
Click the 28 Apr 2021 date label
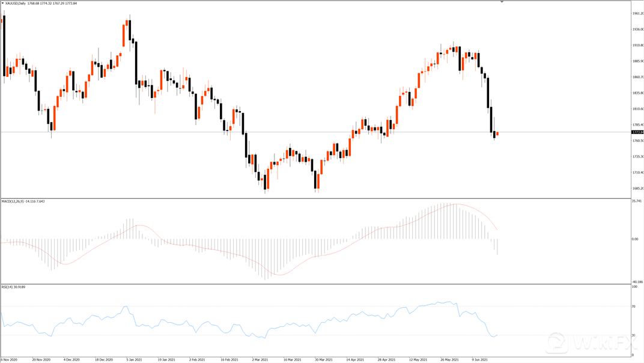tap(386, 360)
